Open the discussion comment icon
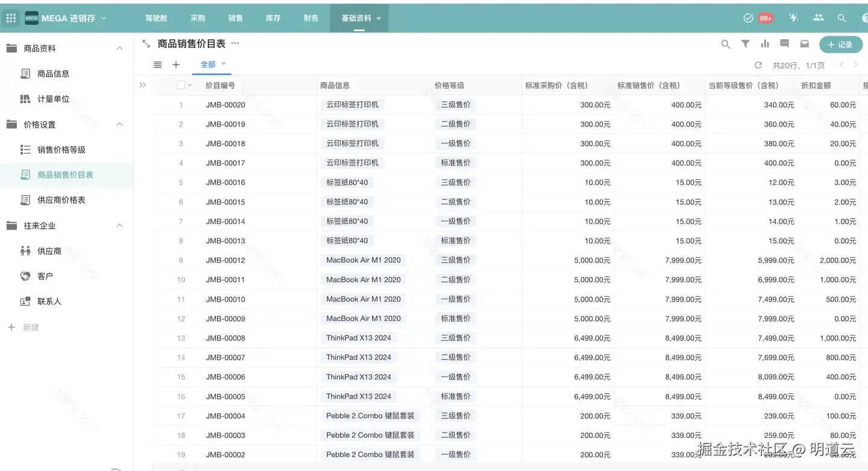This screenshot has width=868, height=471. pyautogui.click(x=784, y=44)
